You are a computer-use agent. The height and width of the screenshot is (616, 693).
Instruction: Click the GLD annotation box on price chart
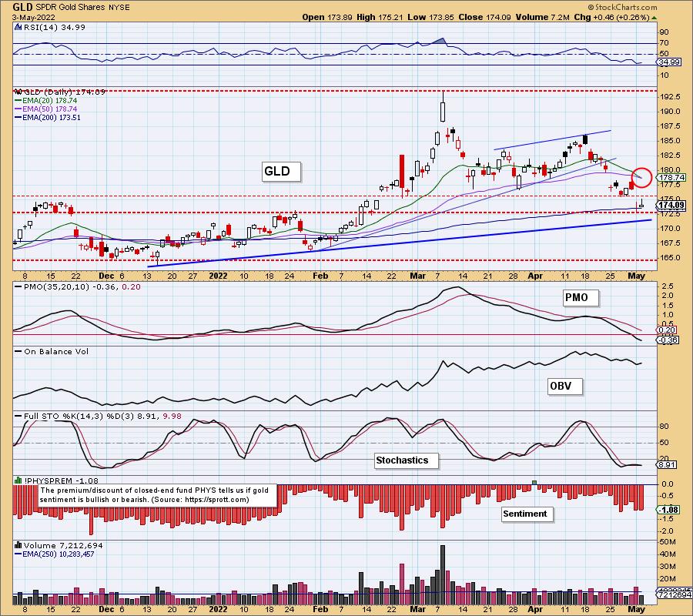[x=282, y=172]
